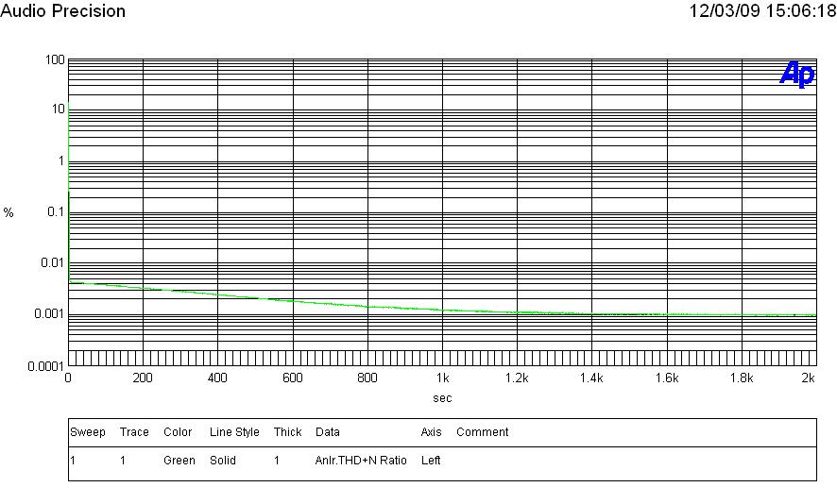The image size is (837, 504).
Task: Click the 'Audio Precision' title text
Action: (63, 11)
